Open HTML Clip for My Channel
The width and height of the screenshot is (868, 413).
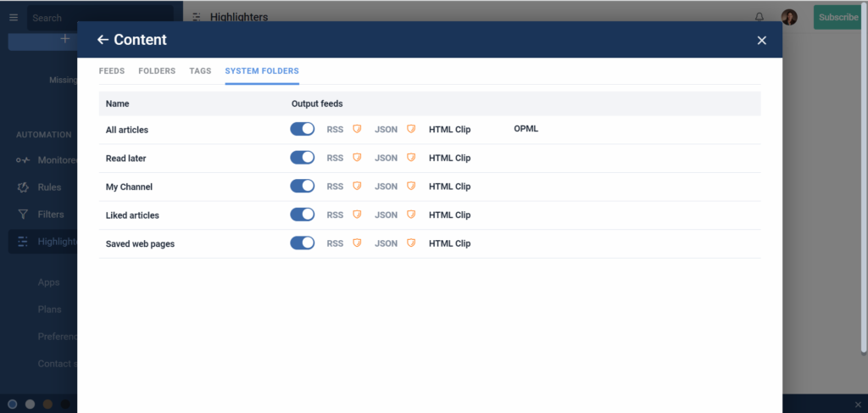pyautogui.click(x=449, y=187)
